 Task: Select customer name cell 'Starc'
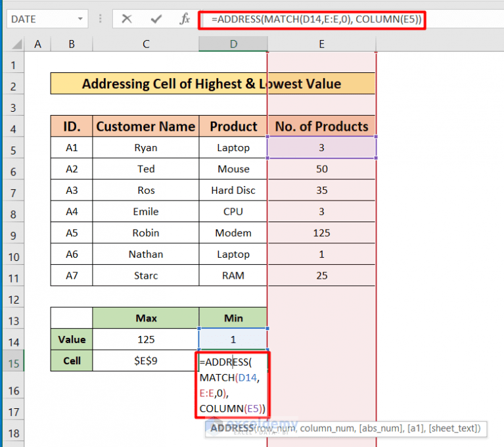point(146,275)
